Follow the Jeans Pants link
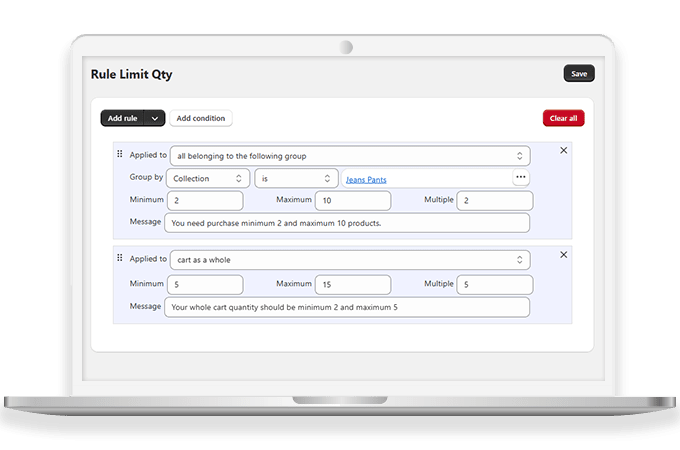 click(x=366, y=179)
